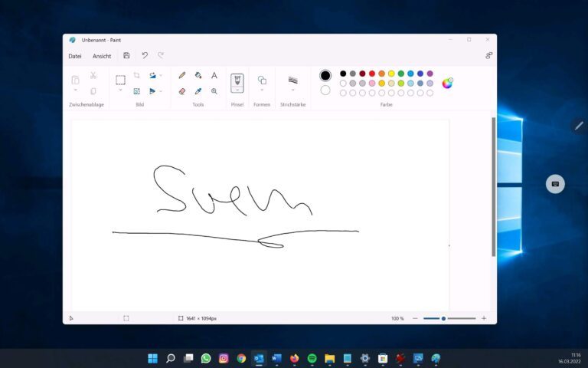Pick the green swatch in the top row
Screen dimensions: 588x368
pyautogui.click(x=401, y=74)
